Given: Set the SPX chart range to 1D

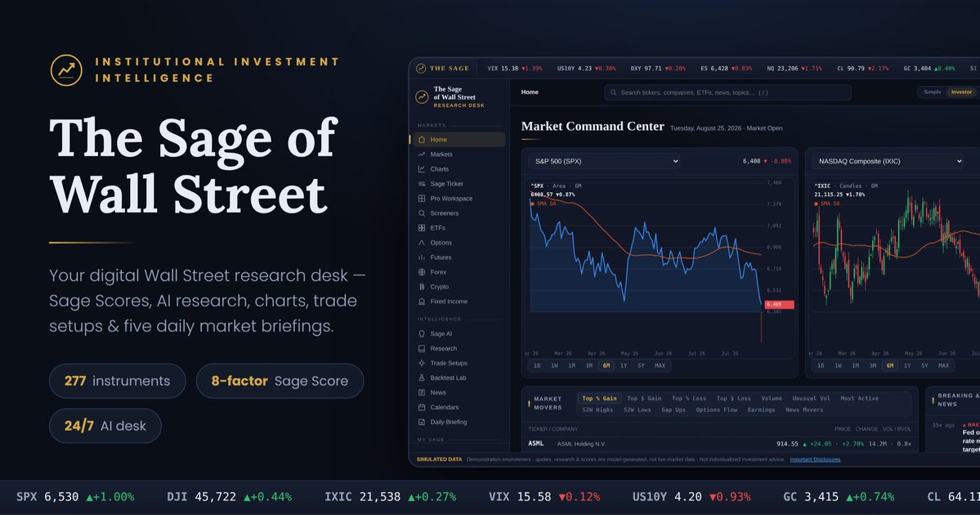Looking at the screenshot, I should pos(537,365).
